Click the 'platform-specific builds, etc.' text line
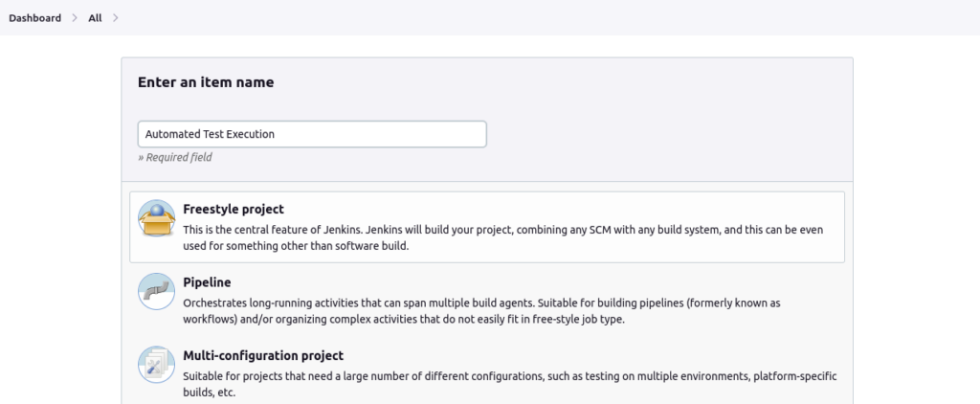The height and width of the screenshot is (404, 980). click(208, 393)
